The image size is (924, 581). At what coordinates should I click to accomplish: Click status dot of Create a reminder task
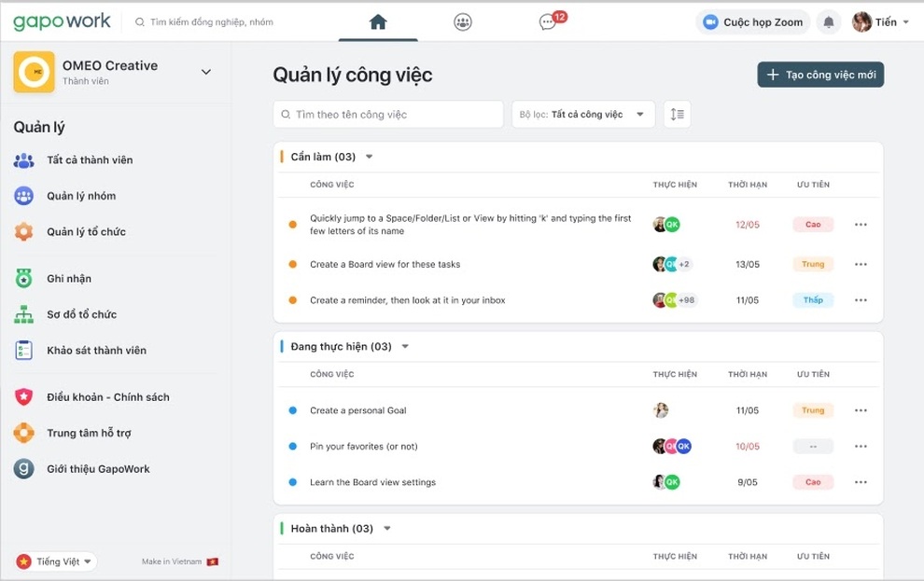click(292, 300)
